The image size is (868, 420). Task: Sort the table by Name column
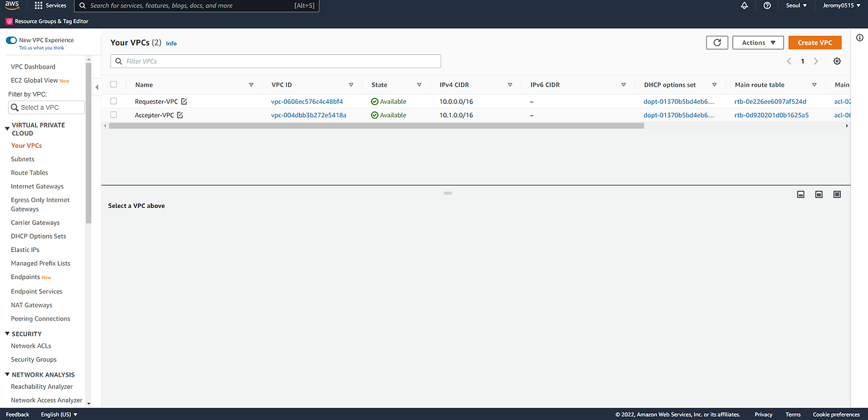pyautogui.click(x=144, y=85)
